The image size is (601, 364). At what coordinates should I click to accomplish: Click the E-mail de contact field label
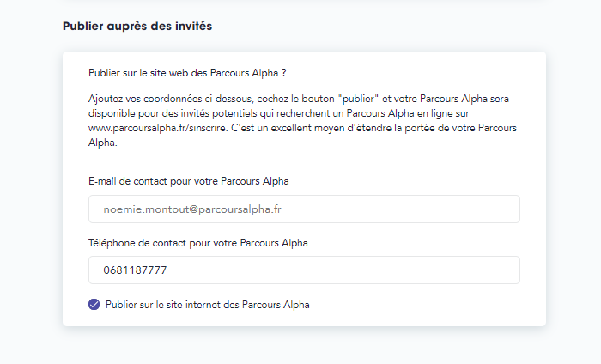pos(189,181)
